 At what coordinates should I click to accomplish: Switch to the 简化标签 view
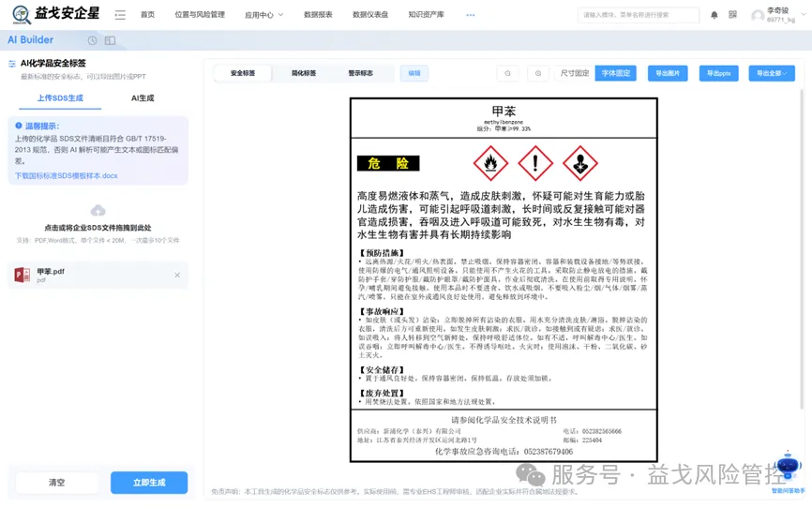pyautogui.click(x=304, y=73)
